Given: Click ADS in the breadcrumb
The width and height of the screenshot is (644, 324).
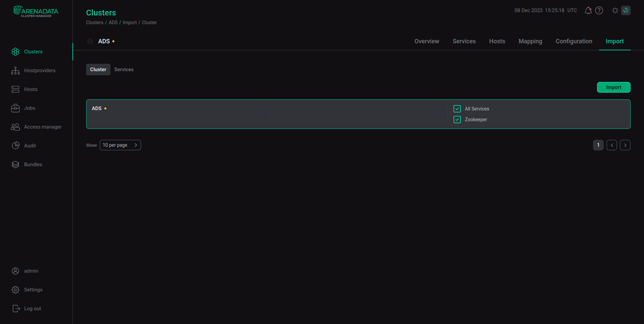Looking at the screenshot, I should click(113, 22).
